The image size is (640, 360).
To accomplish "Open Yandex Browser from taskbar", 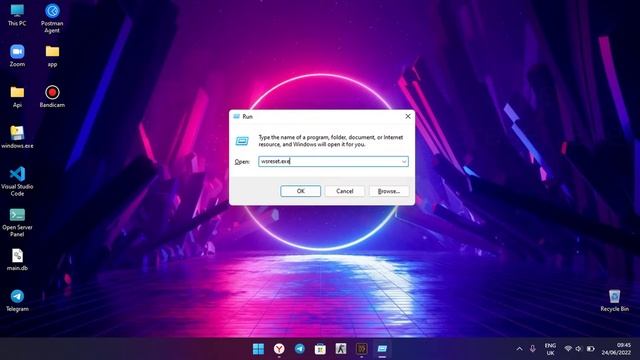I will click(x=279, y=349).
